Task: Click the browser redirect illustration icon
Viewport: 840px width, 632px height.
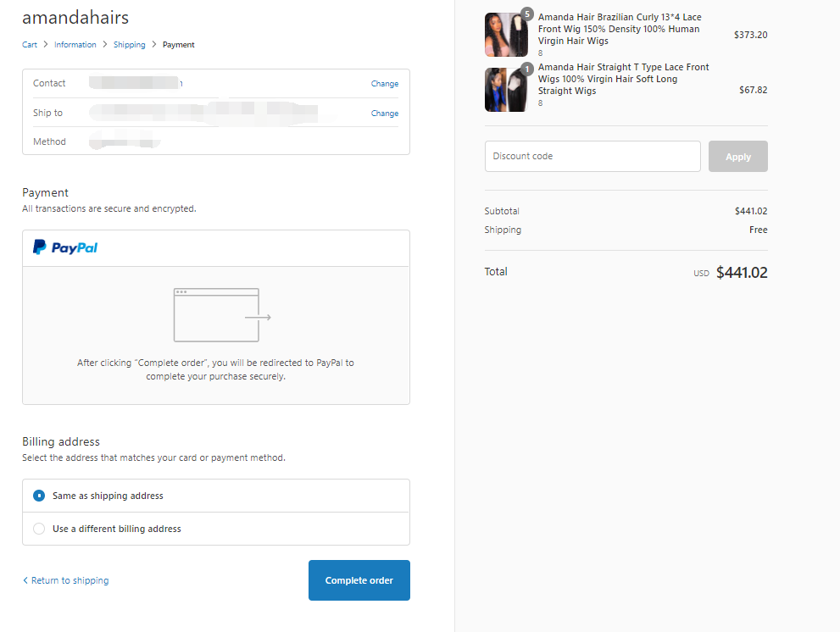Action: click(x=222, y=315)
